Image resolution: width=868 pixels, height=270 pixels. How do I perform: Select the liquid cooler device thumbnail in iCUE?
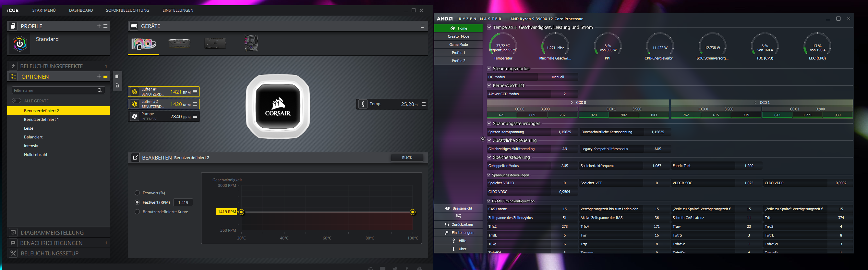pyautogui.click(x=144, y=44)
